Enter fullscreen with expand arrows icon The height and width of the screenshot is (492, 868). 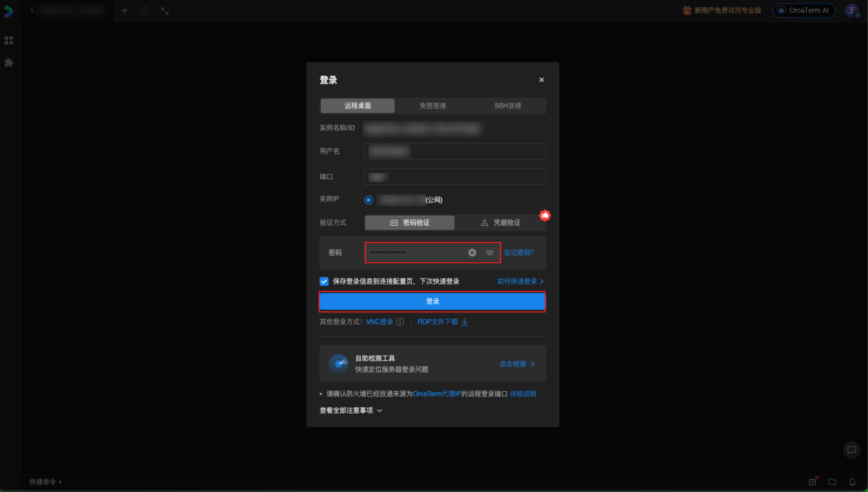[x=165, y=11]
